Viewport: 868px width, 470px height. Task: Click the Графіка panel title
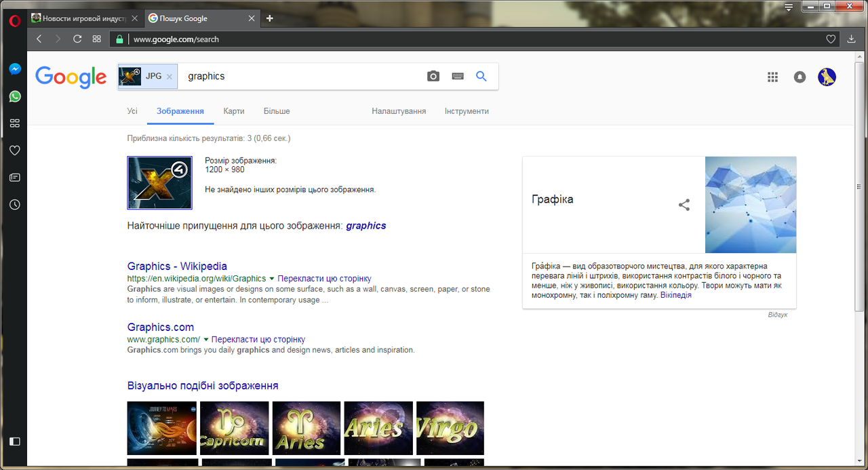click(x=553, y=199)
